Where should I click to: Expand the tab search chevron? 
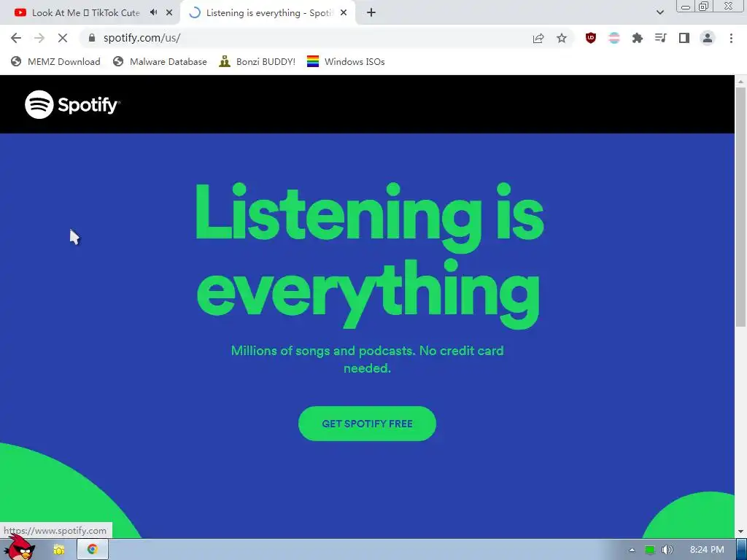tap(659, 13)
